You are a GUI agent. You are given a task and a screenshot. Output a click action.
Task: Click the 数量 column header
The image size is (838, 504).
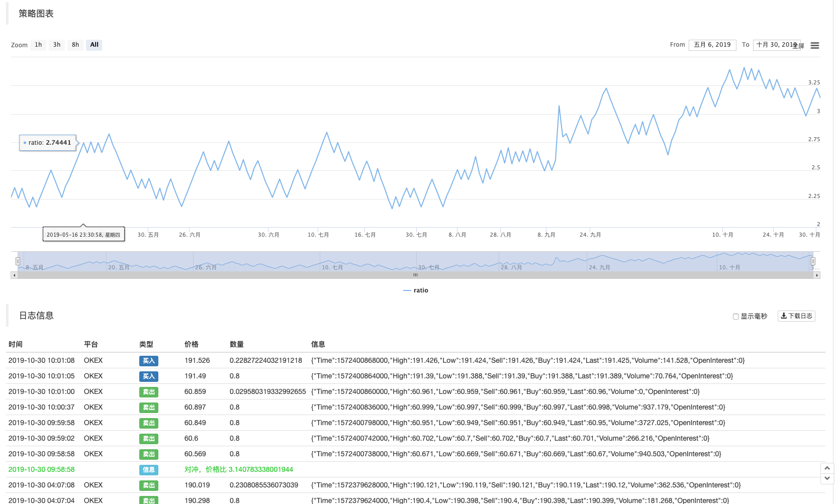point(237,344)
